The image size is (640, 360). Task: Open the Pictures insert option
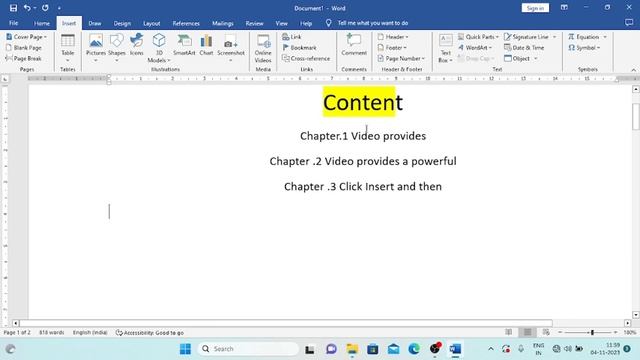(x=96, y=48)
